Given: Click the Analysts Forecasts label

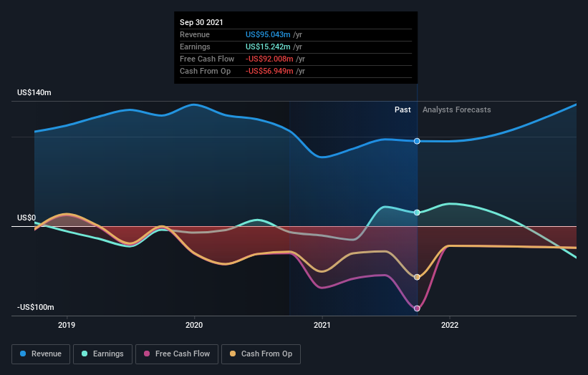Looking at the screenshot, I should (457, 109).
